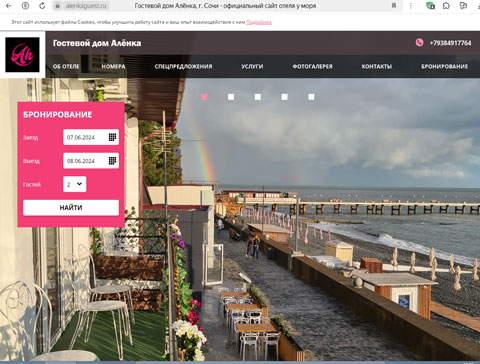Viewport: 480px width, 364px height.
Task: Bookmark the page with bookmark icon
Action: [394, 6]
